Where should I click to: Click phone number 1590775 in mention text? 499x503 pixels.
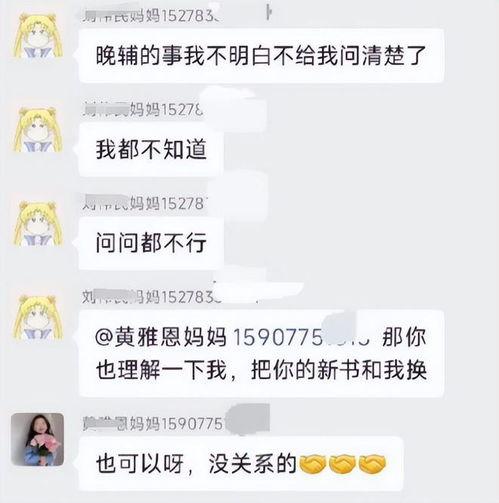(277, 337)
